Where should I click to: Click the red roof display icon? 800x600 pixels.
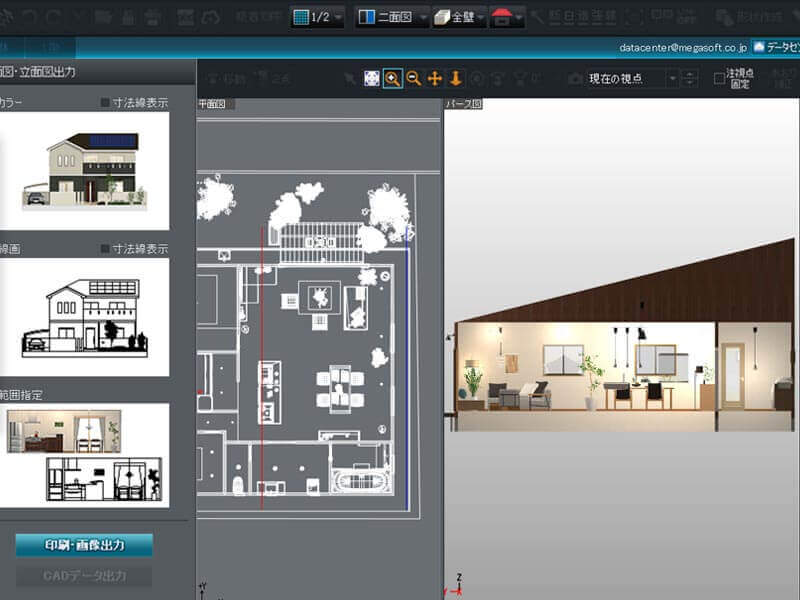pos(503,17)
